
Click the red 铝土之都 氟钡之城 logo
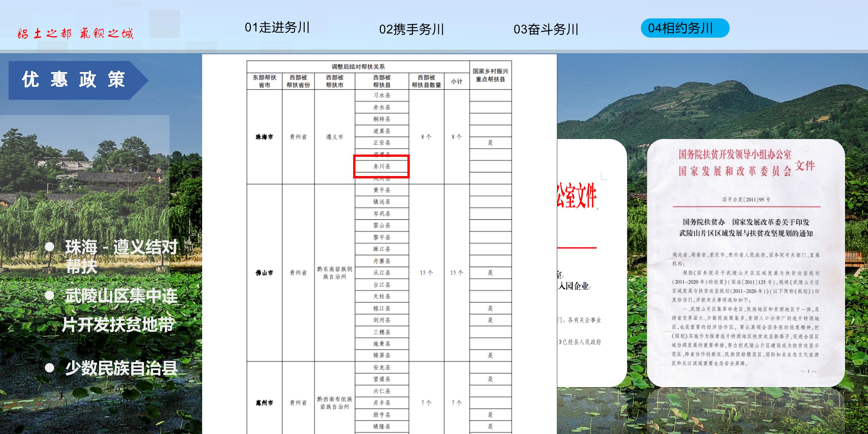click(x=76, y=33)
